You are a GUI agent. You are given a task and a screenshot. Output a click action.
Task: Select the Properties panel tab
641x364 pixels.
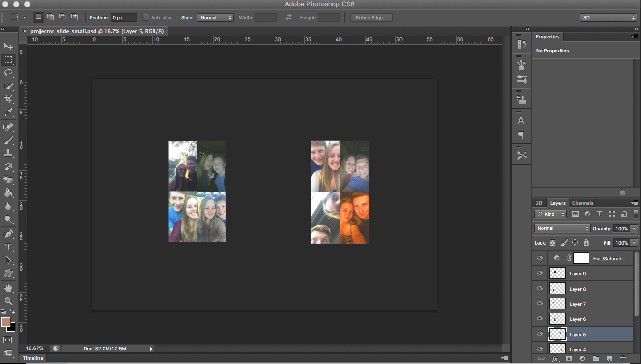tap(547, 37)
